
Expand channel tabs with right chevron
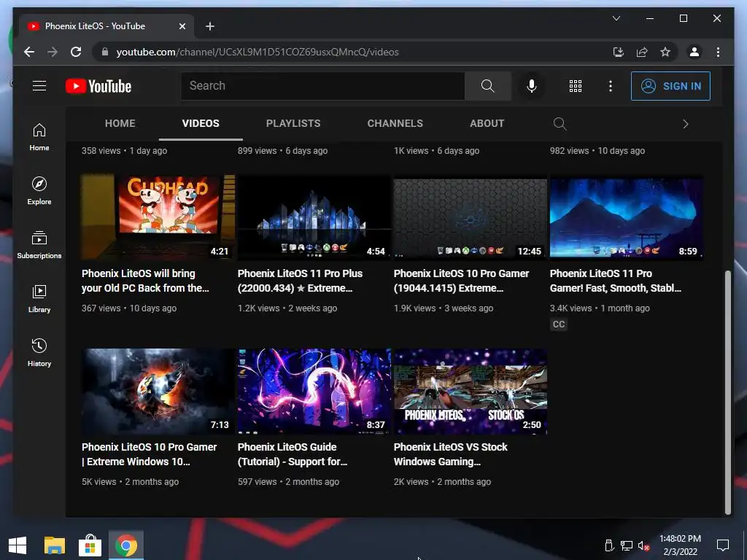[686, 124]
